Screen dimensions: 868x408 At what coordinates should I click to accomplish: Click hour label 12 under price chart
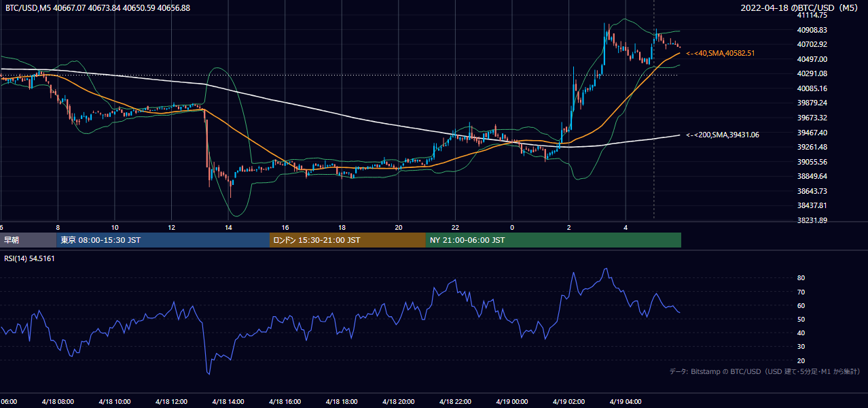(172, 227)
